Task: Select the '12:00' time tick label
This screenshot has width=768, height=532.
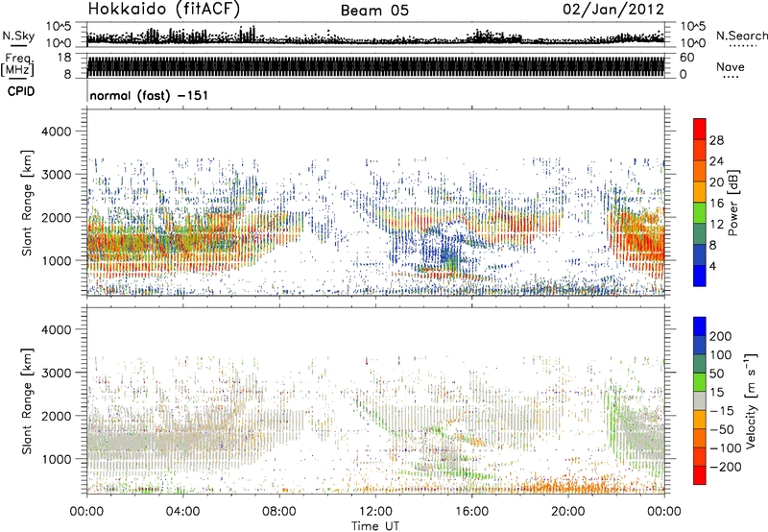Action: [375, 512]
